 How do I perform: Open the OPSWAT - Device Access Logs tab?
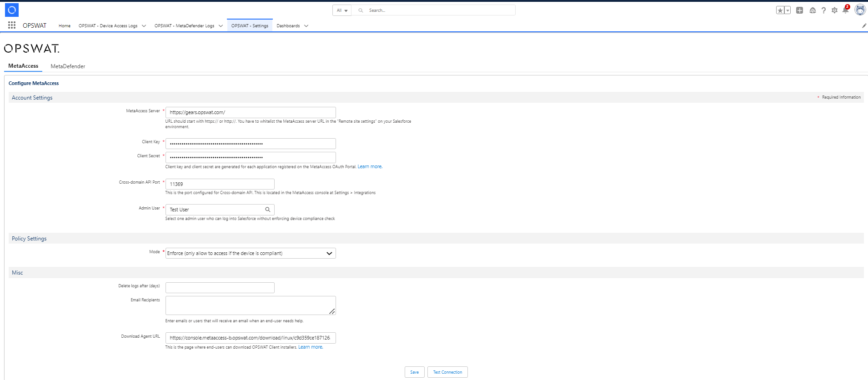pyautogui.click(x=108, y=26)
